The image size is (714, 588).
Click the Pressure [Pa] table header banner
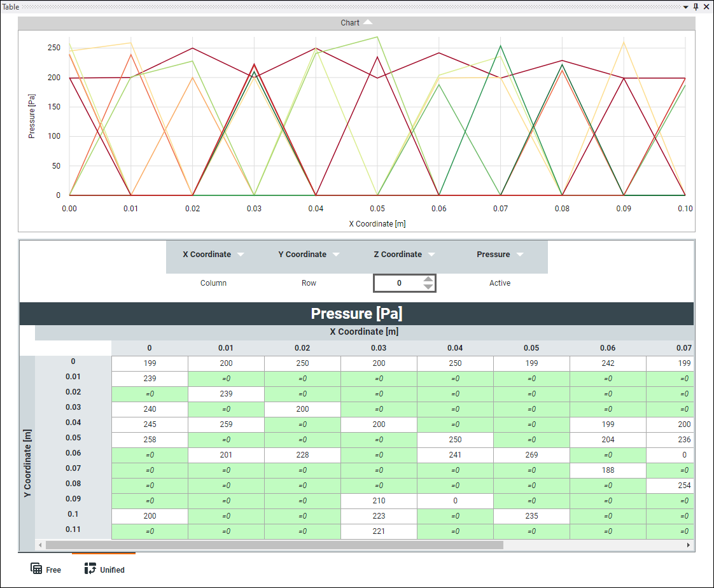pos(356,313)
